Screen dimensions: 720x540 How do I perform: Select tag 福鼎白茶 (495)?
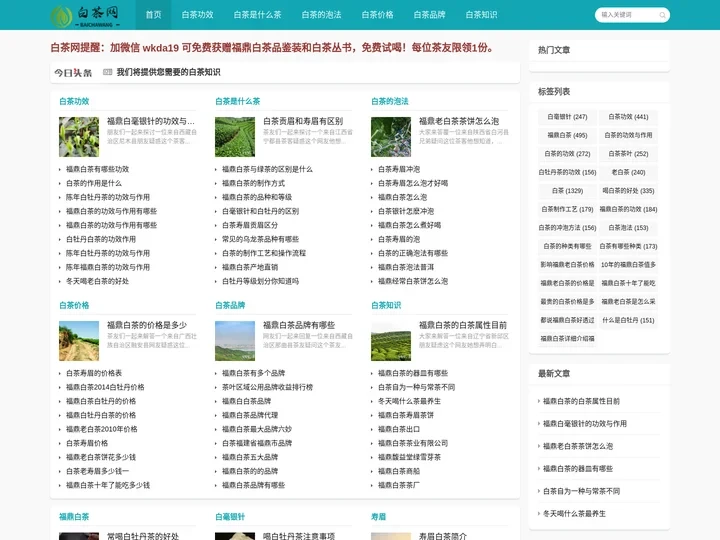(567, 135)
